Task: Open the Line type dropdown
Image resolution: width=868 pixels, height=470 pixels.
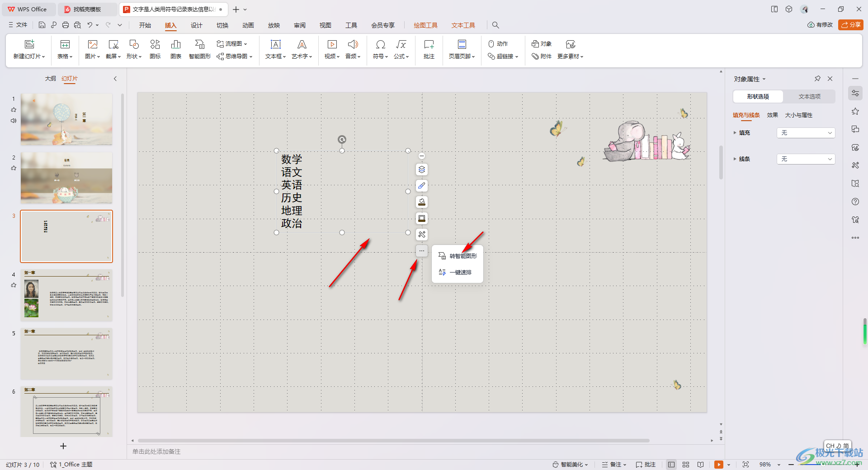Action: (806, 159)
